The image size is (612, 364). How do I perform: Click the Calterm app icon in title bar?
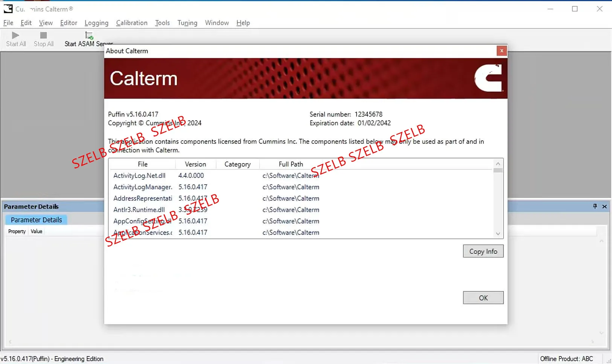pyautogui.click(x=8, y=9)
